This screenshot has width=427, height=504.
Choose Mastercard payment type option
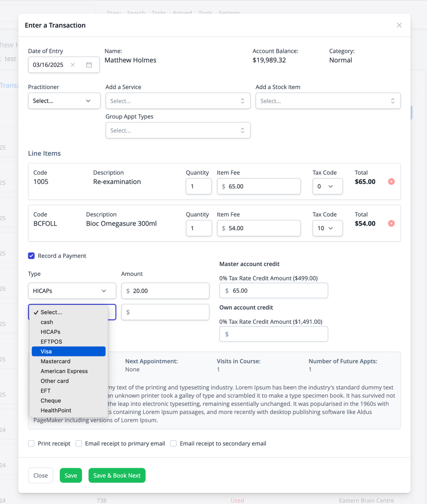pyautogui.click(x=56, y=361)
